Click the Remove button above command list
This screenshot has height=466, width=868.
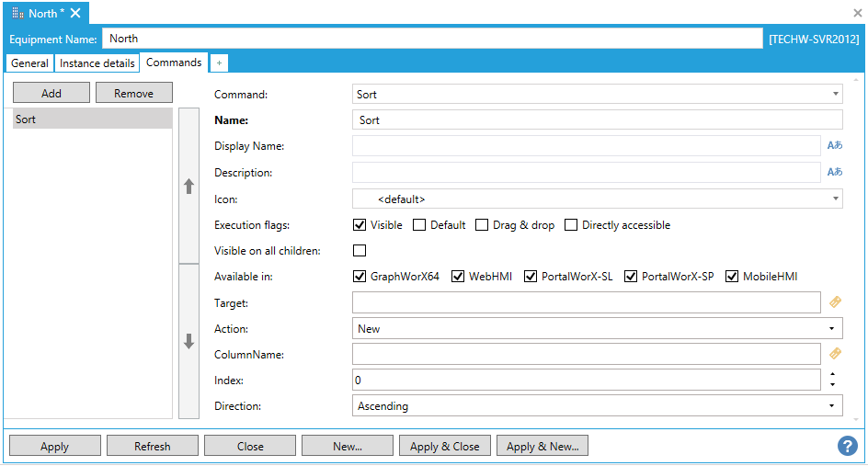click(134, 93)
